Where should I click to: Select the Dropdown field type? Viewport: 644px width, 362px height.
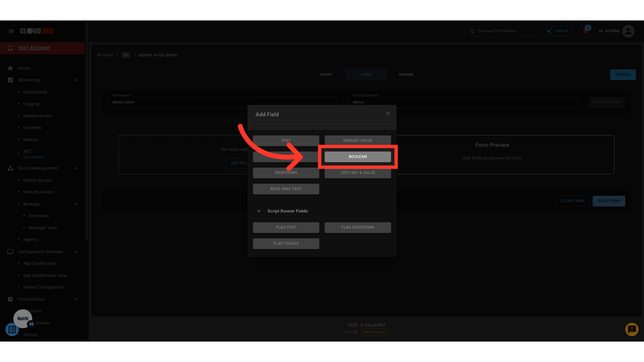(x=286, y=173)
